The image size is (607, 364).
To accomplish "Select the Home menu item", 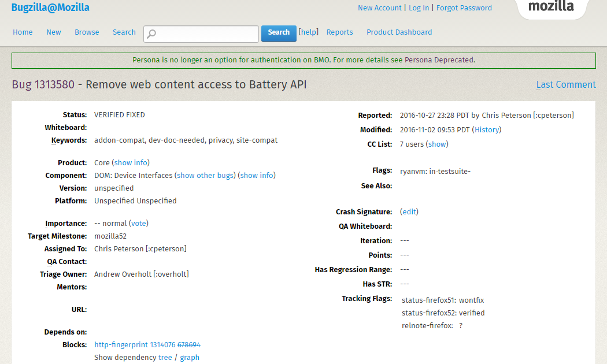I will [23, 32].
